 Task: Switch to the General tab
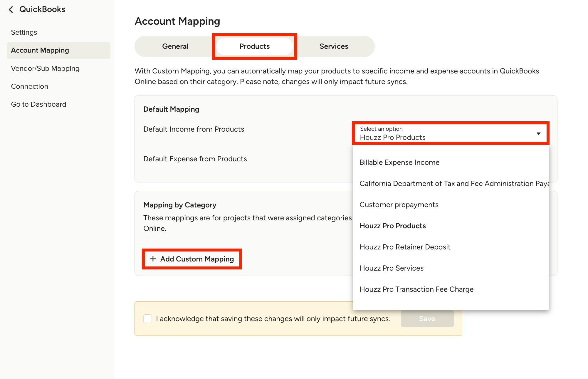point(175,46)
